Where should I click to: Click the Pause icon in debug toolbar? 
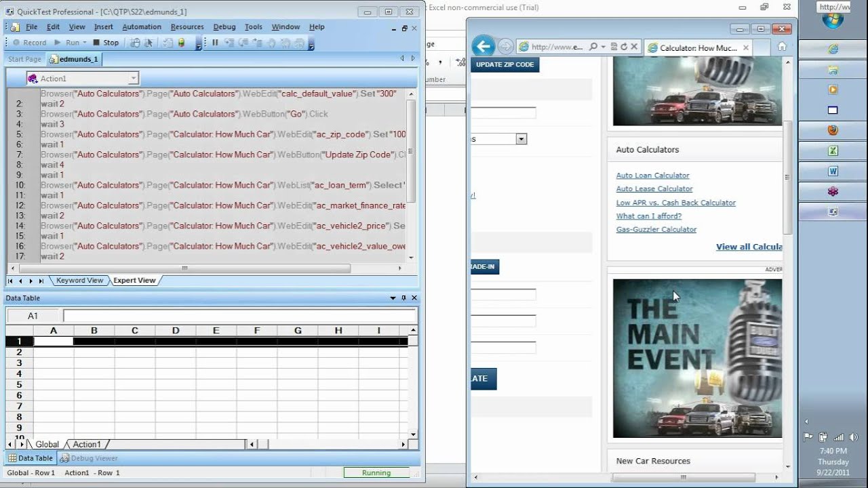click(x=215, y=43)
